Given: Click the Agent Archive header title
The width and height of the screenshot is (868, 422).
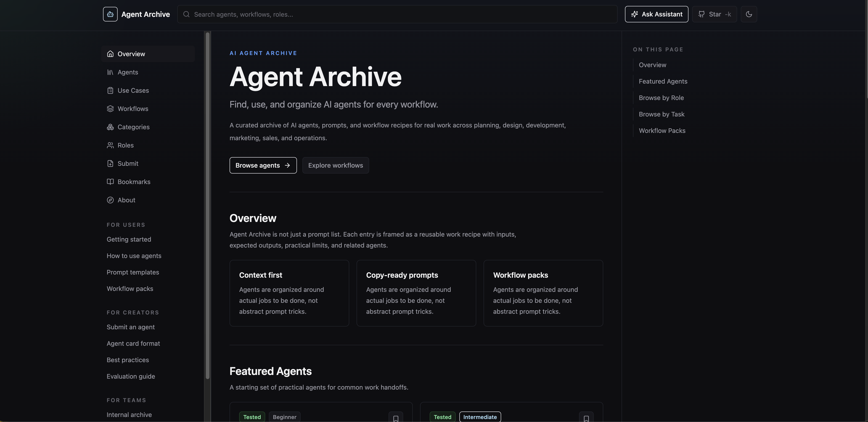Looking at the screenshot, I should click(146, 14).
